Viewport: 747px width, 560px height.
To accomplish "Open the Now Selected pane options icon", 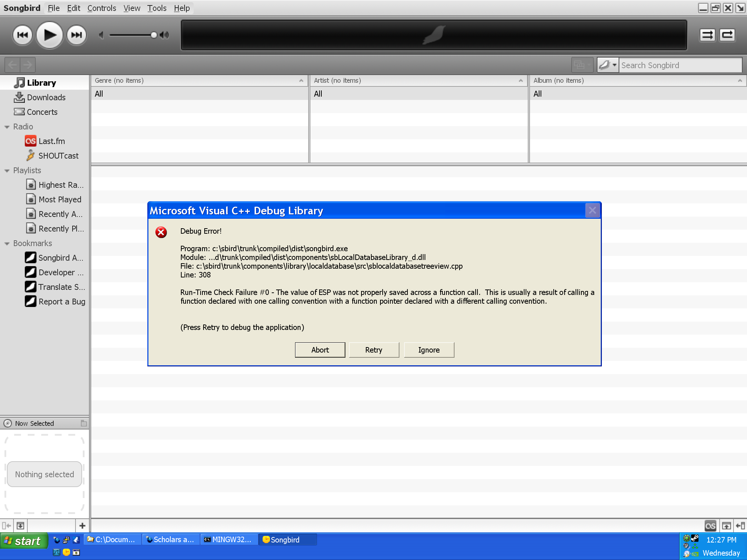I will coord(84,423).
